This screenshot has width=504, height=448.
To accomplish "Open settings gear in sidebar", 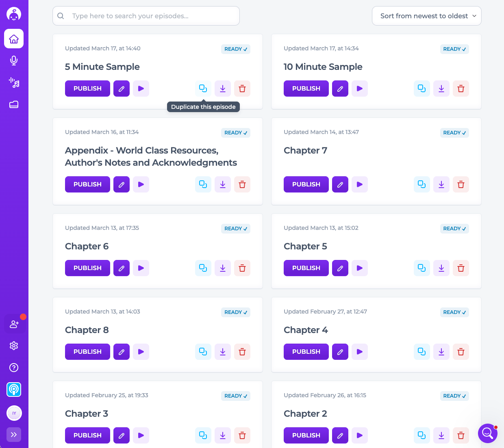I will pyautogui.click(x=14, y=346).
